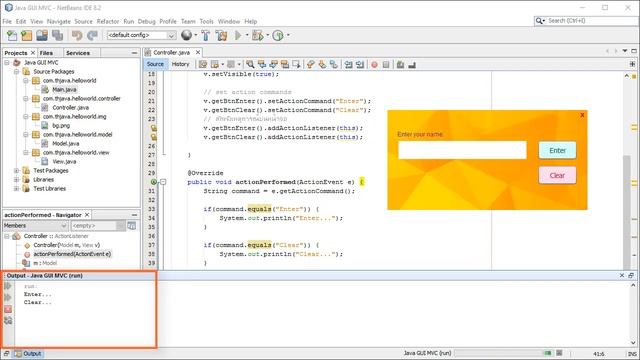Select the Source view button
This screenshot has width=640, height=360.
[155, 64]
